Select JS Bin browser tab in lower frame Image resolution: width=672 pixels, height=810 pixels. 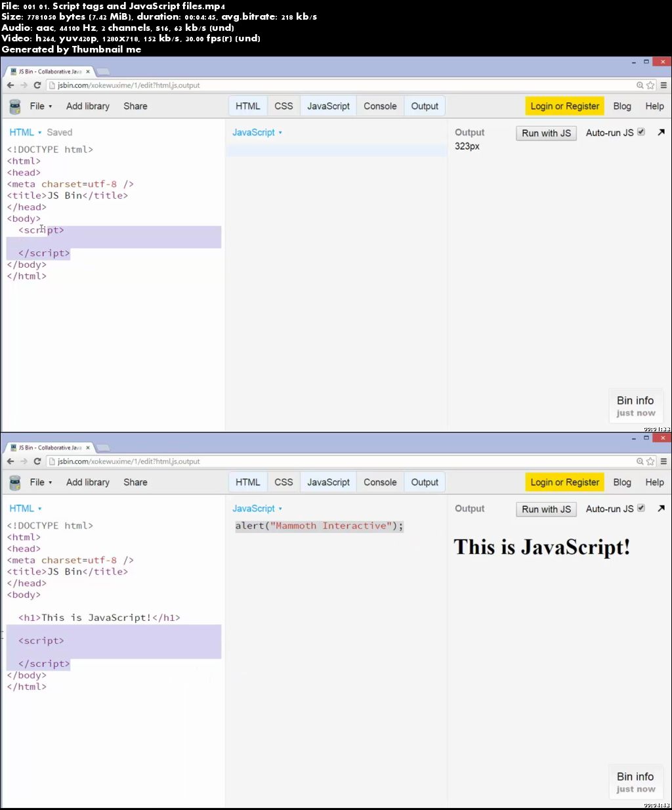click(50, 448)
